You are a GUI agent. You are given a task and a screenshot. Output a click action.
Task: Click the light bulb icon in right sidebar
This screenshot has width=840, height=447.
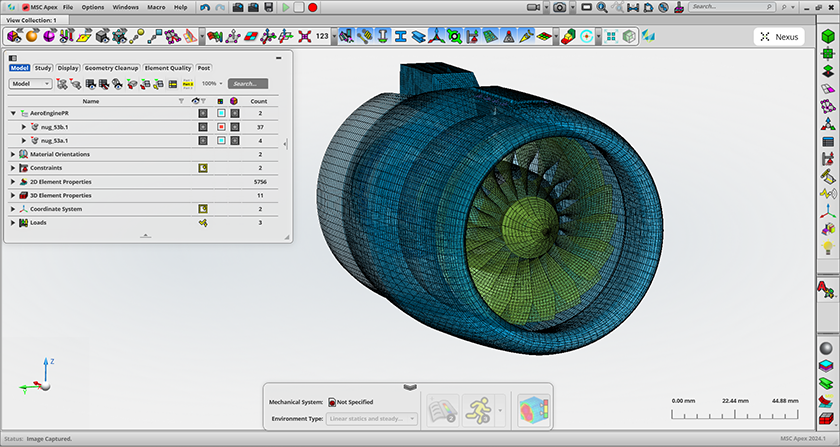click(x=827, y=247)
